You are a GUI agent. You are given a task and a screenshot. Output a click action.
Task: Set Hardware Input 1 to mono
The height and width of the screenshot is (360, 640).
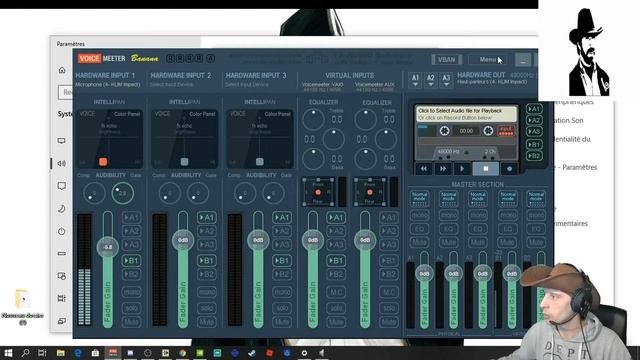[x=131, y=292]
